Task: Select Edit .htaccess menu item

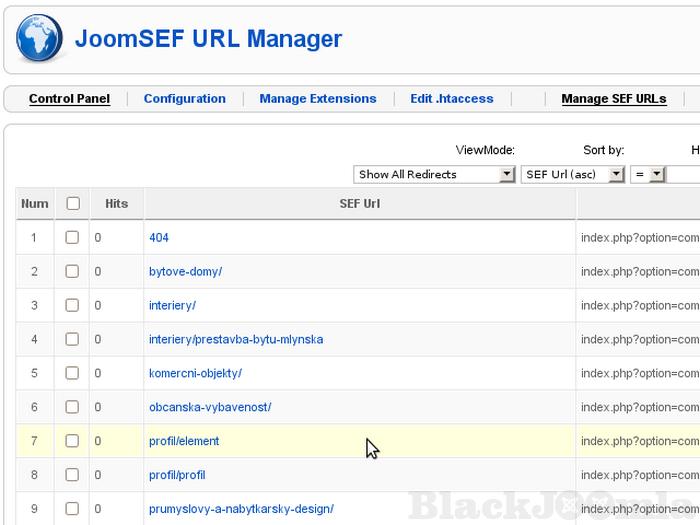Action: (x=451, y=99)
